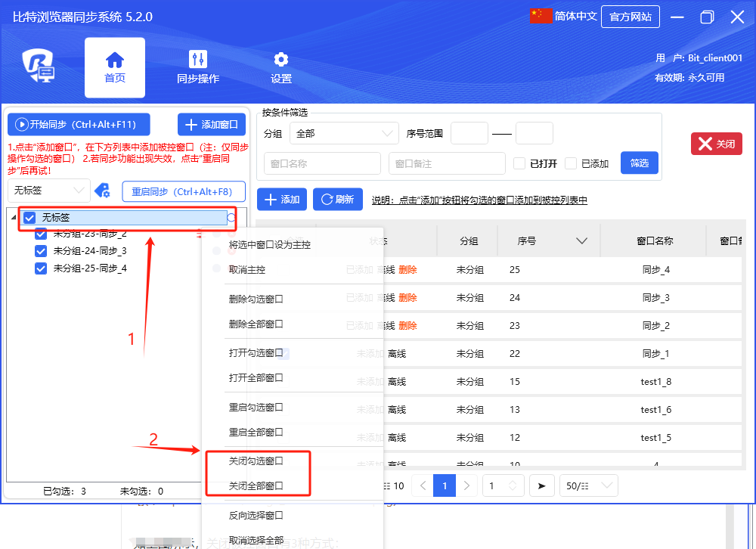Click the go-to-page arrow in pagination

point(541,485)
